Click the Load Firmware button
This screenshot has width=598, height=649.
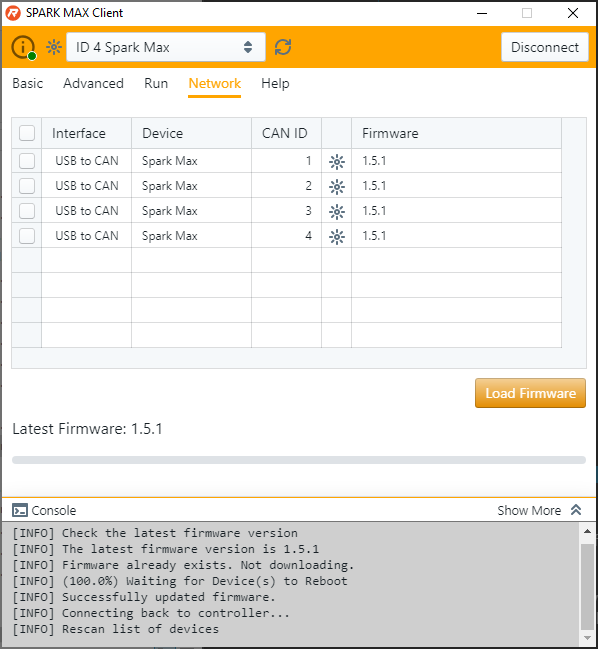click(x=530, y=393)
